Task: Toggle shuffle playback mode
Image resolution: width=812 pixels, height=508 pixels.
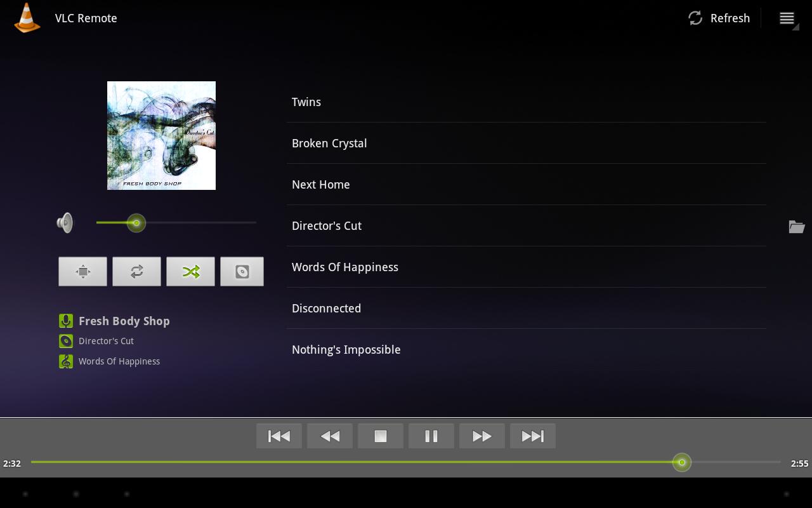Action: (190, 271)
